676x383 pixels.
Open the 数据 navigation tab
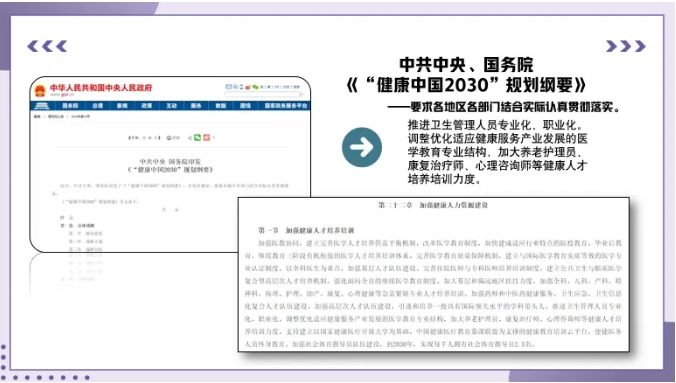tap(221, 106)
